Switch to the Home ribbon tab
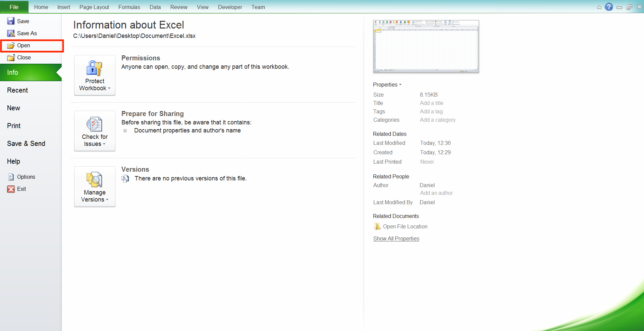644x331 pixels. point(41,7)
